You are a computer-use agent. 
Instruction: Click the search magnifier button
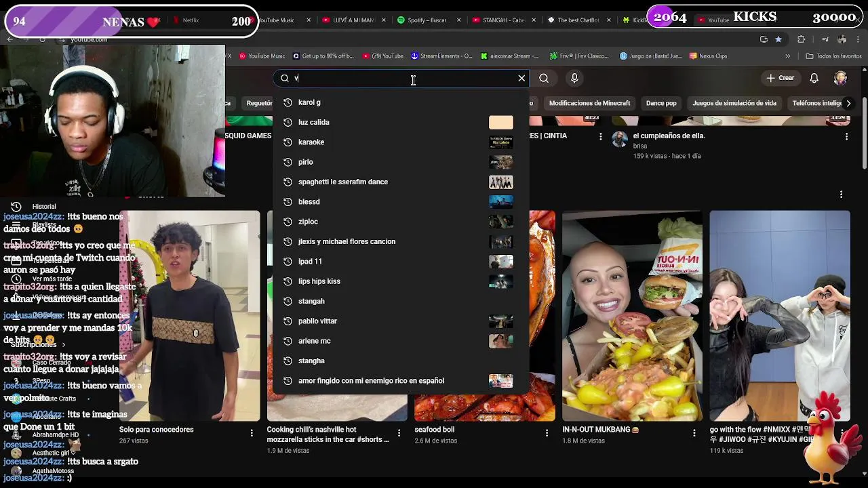point(544,79)
